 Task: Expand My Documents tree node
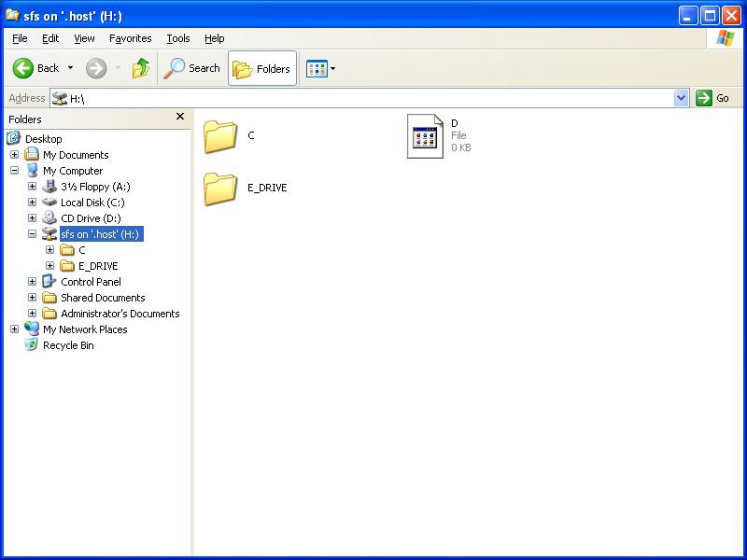pyautogui.click(x=14, y=155)
